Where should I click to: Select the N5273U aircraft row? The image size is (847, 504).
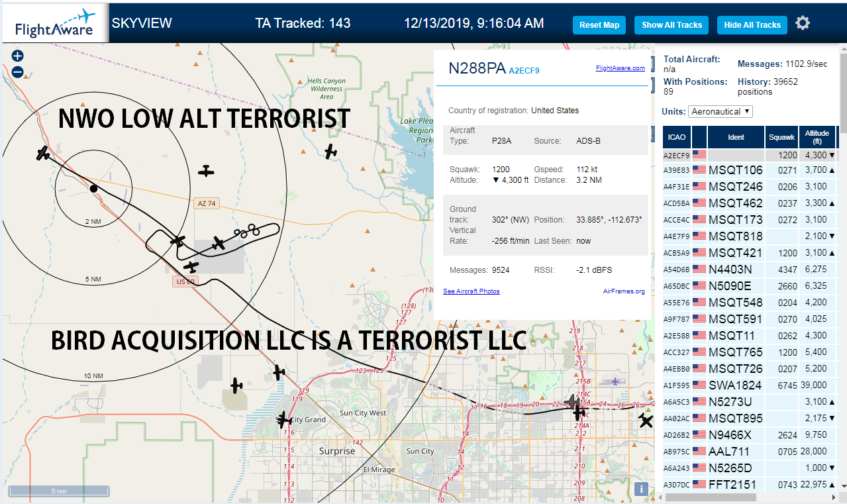click(x=750, y=402)
